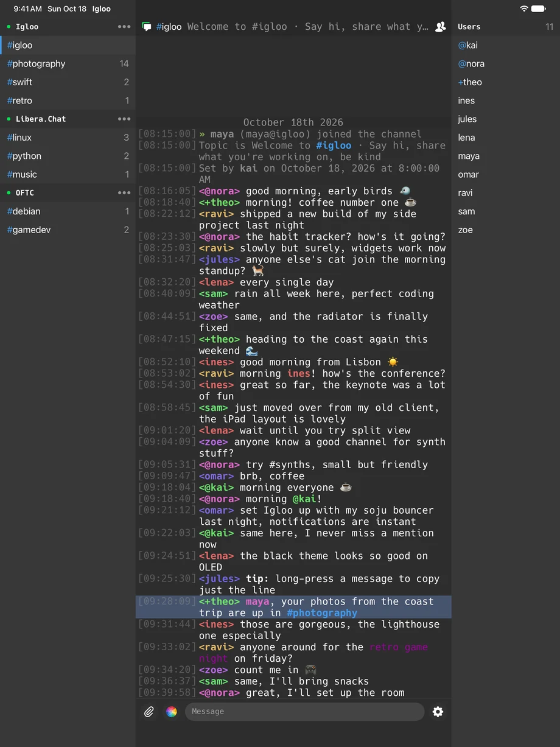Select user @kai in Users list

click(x=506, y=45)
